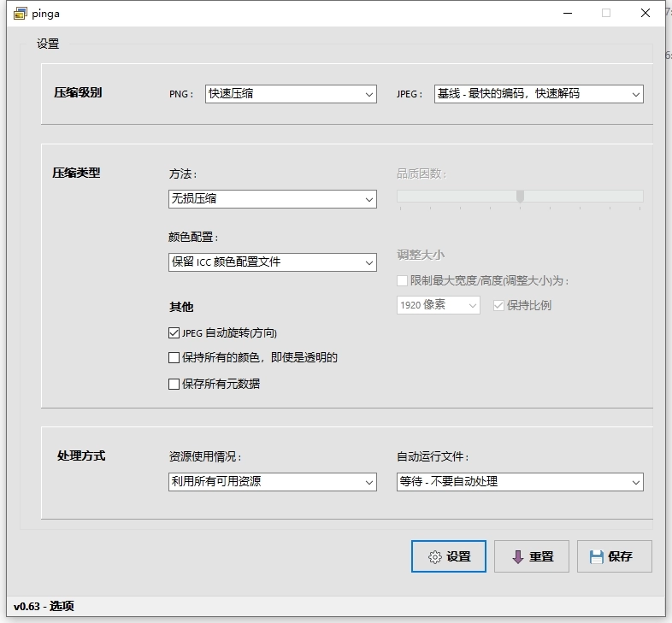This screenshot has width=672, height=623.
Task: Open the 自动运行文件 等待 dropdown
Action: pos(520,482)
